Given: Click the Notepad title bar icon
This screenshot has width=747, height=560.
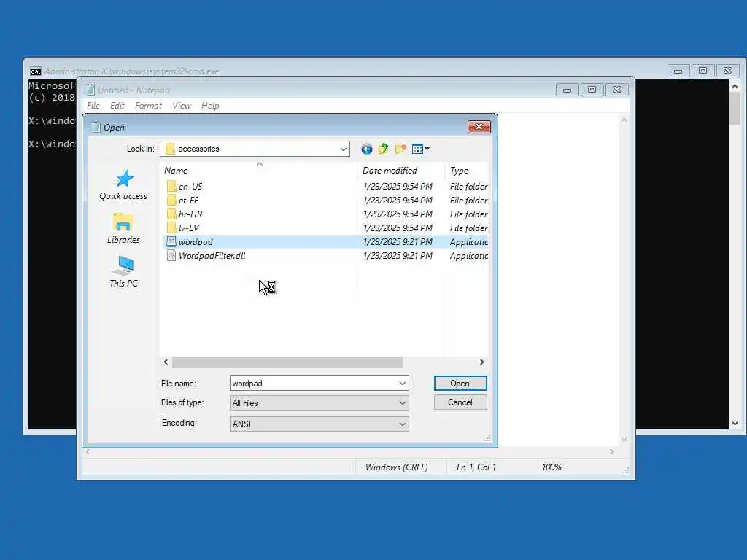Looking at the screenshot, I should (90, 90).
